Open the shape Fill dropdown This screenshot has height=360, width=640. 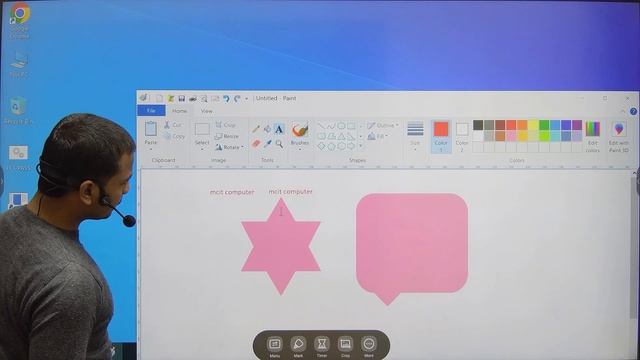[x=378, y=136]
